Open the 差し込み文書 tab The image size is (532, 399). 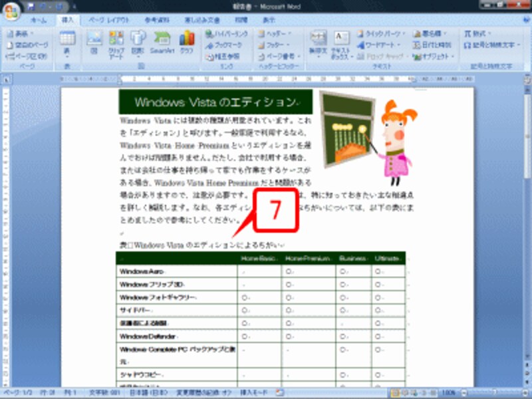(x=202, y=21)
